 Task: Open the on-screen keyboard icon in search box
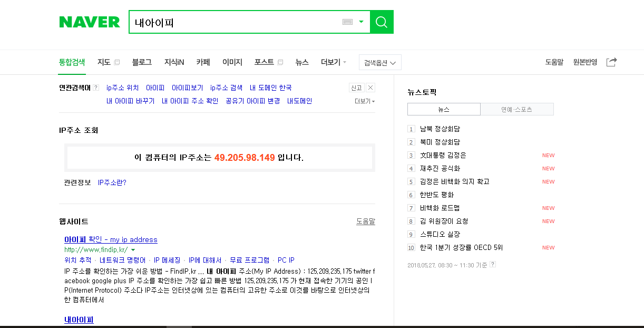click(347, 22)
